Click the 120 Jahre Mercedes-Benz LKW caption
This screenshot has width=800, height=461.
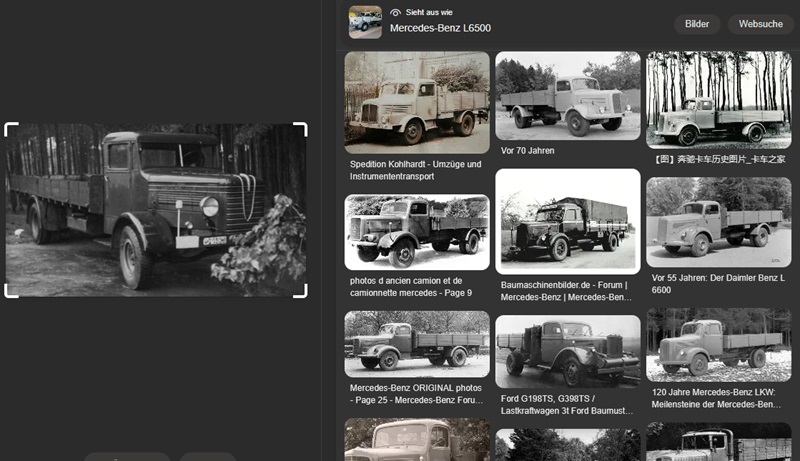[717, 398]
